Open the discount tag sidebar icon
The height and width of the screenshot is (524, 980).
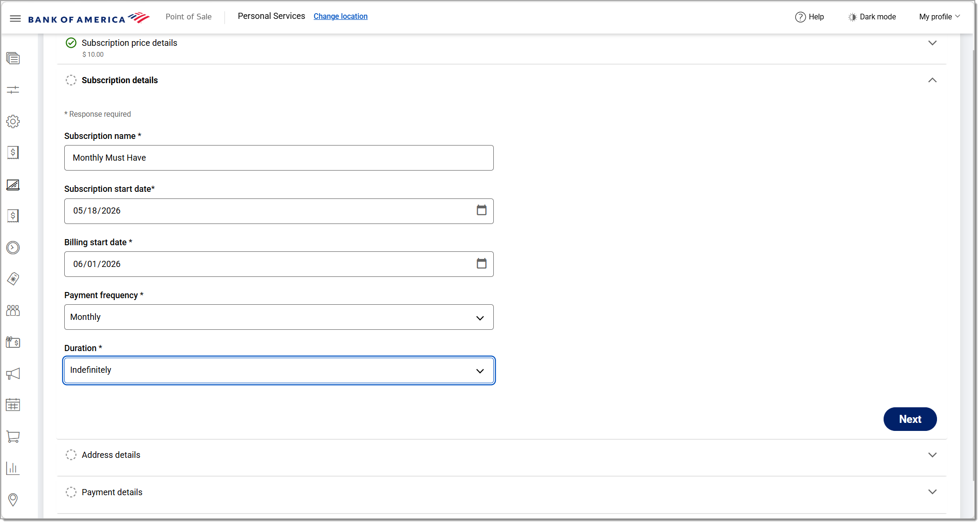tap(13, 279)
